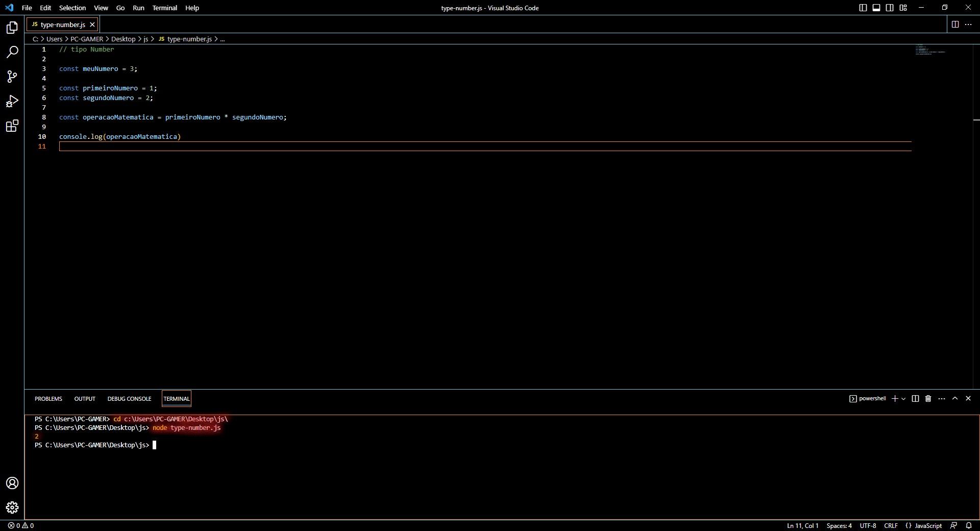Viewport: 980px width, 531px height.
Task: Change indentation via Spaces: 4
Action: [x=839, y=525]
